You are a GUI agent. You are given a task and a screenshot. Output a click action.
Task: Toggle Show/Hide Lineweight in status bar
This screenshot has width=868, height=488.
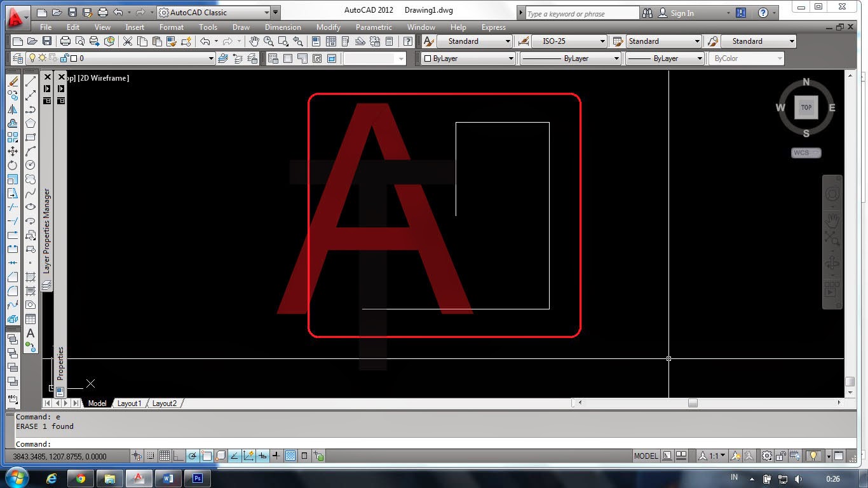pyautogui.click(x=276, y=456)
